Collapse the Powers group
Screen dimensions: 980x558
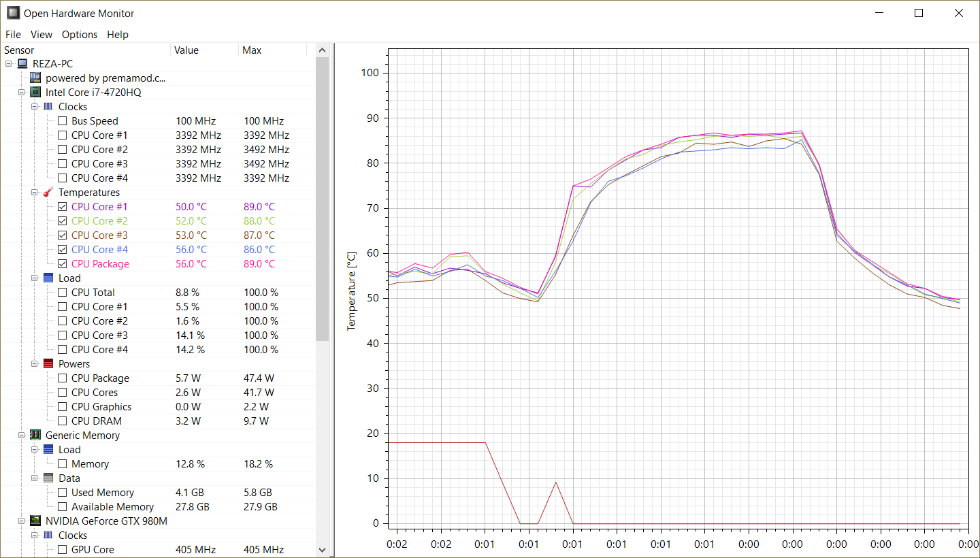click(x=35, y=363)
